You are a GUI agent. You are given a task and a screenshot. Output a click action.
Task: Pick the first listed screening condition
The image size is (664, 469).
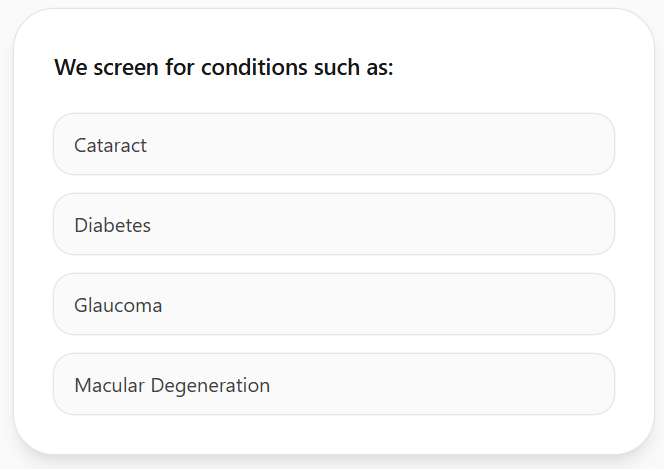coord(333,144)
